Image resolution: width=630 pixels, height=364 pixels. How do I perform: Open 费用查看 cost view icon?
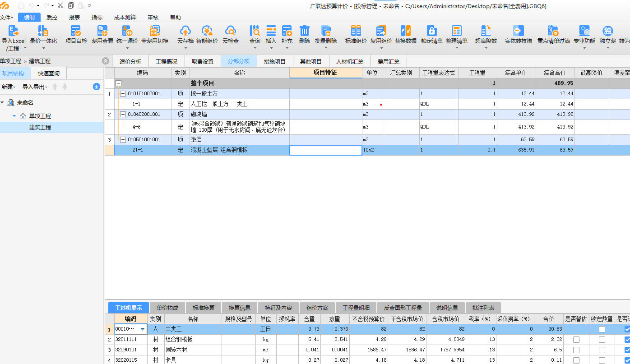(102, 31)
